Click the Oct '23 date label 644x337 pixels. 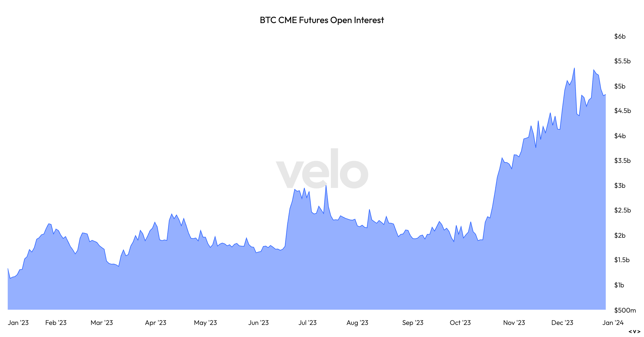coord(460,323)
